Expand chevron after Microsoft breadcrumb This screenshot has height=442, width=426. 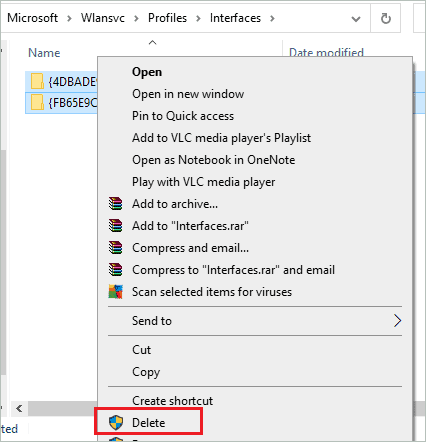click(x=69, y=19)
